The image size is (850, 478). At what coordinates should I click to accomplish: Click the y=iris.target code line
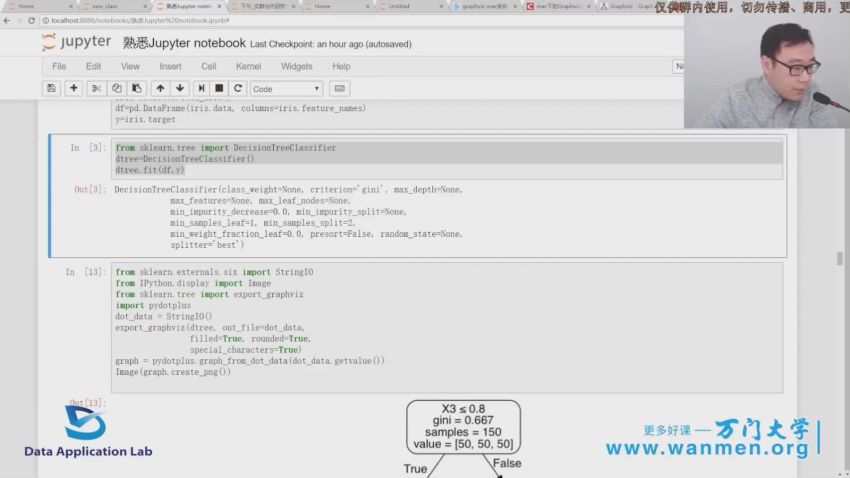145,119
